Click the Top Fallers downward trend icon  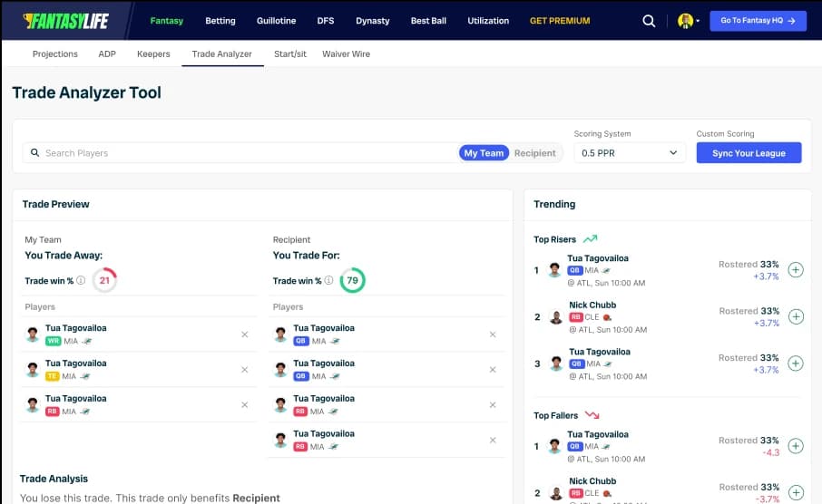tap(592, 415)
